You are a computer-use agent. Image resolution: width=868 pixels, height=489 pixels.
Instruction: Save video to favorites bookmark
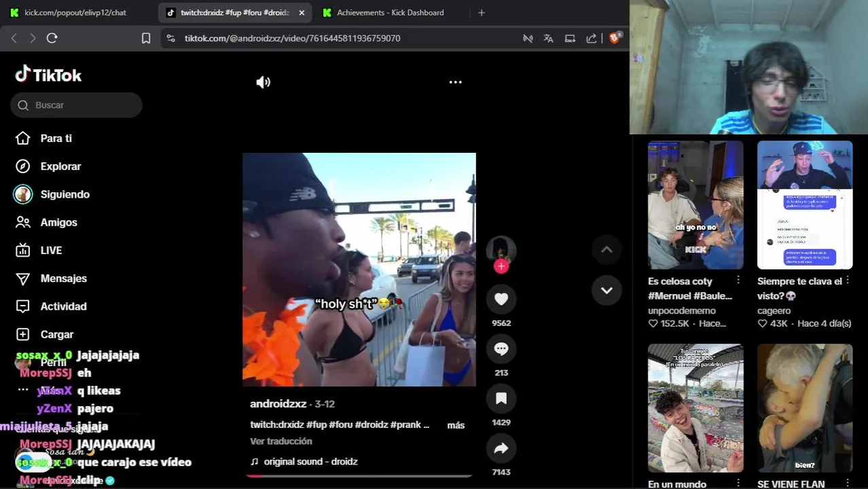[501, 399]
